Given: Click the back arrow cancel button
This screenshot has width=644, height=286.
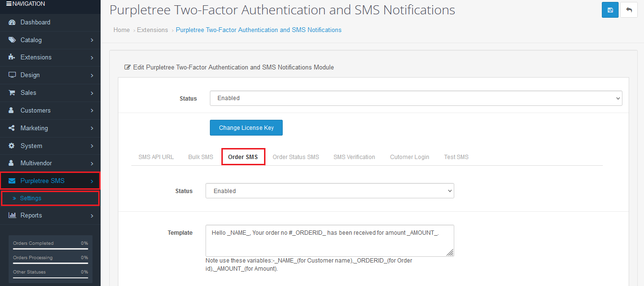Looking at the screenshot, I should [629, 10].
